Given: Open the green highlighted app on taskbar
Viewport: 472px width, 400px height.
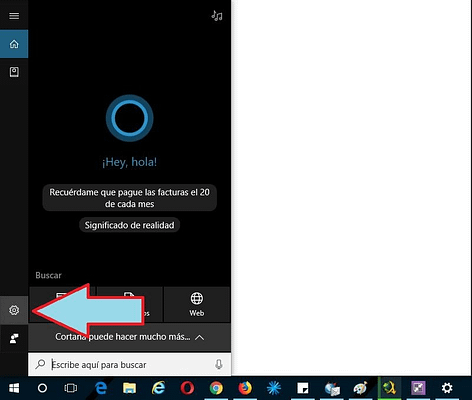Looking at the screenshot, I should click(x=389, y=388).
